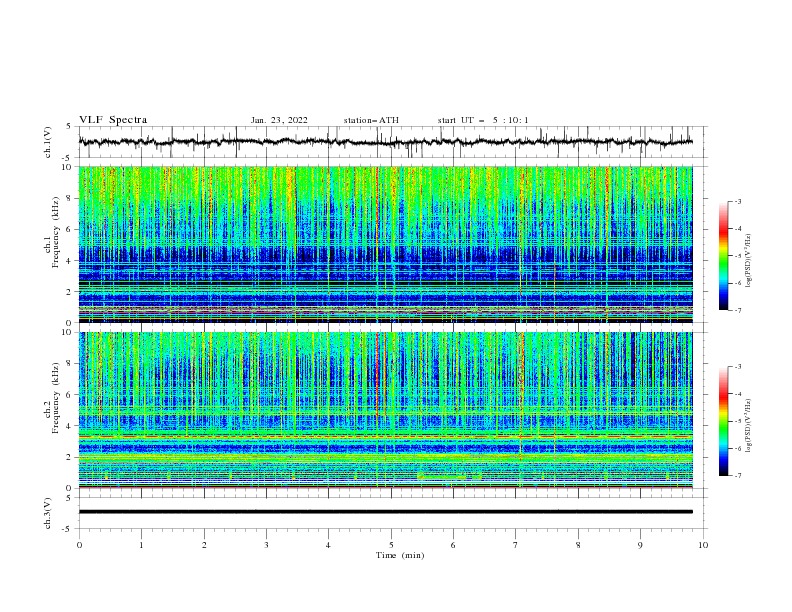
Task: Click the "6" kHz tick on ch.2 frequency axis
Action: [x=70, y=394]
